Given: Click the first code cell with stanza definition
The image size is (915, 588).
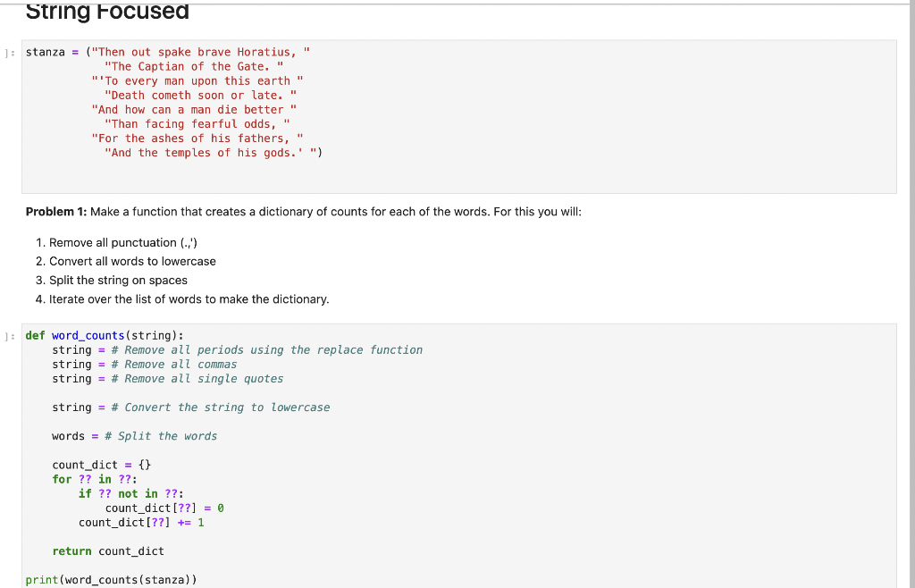Looking at the screenshot, I should tap(458, 117).
